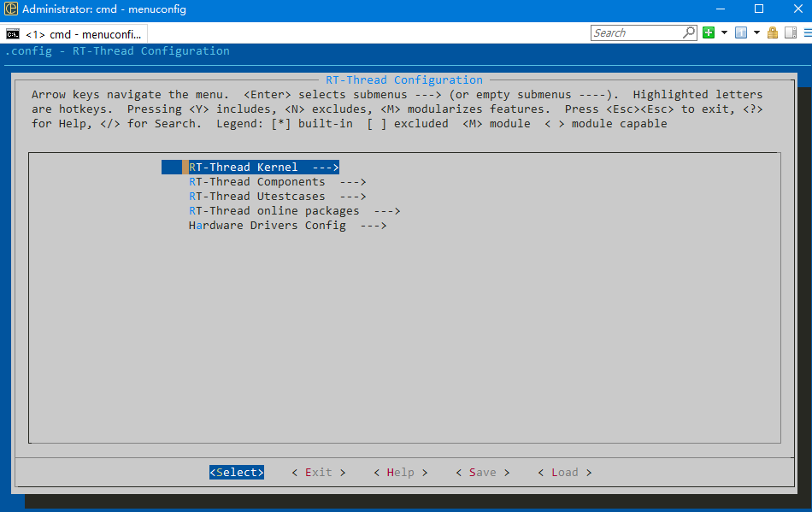The image size is (812, 512).
Task: Open the RT-Thread Utestcases submenu
Action: 277,197
